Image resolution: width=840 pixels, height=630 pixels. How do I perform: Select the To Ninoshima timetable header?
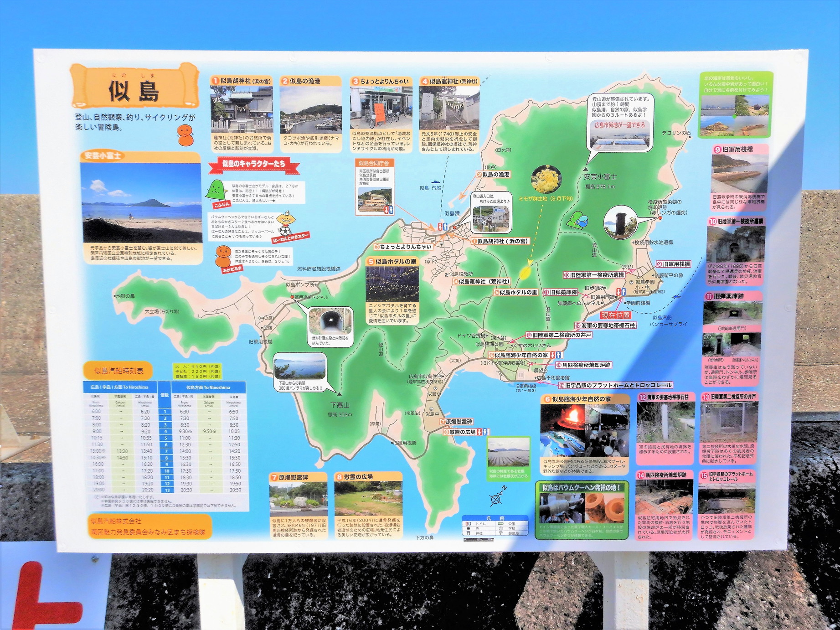click(x=209, y=387)
